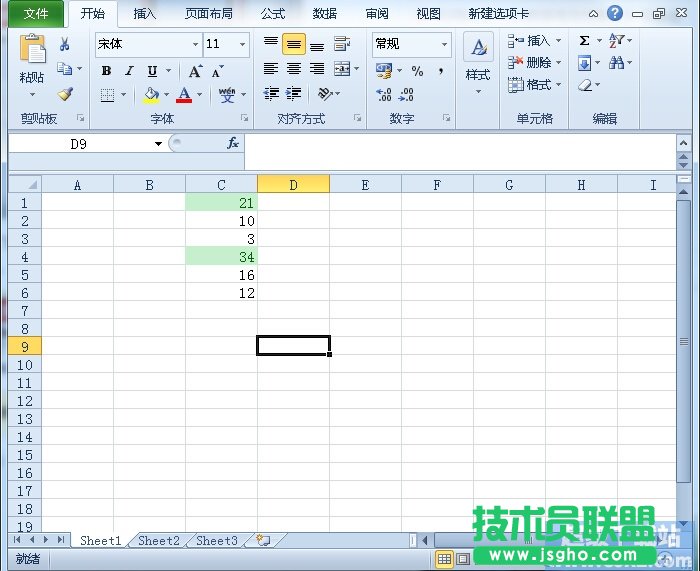Open the 文件 file button
This screenshot has width=700, height=571.
coord(36,14)
